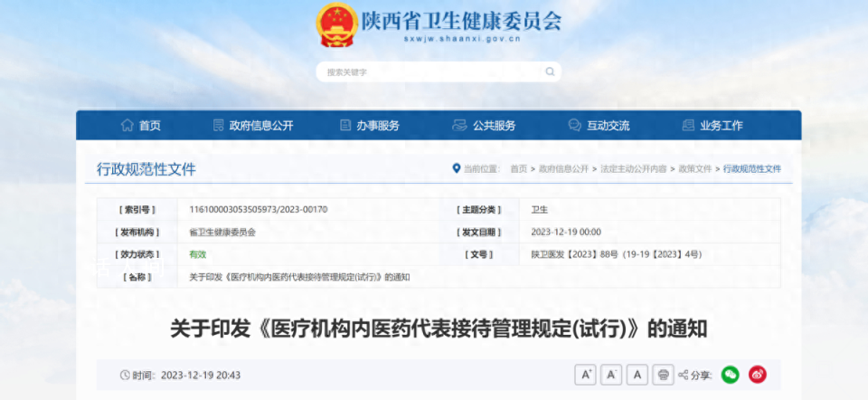Click the document icon beside 政府信息公开
The width and height of the screenshot is (868, 400).
tap(219, 125)
